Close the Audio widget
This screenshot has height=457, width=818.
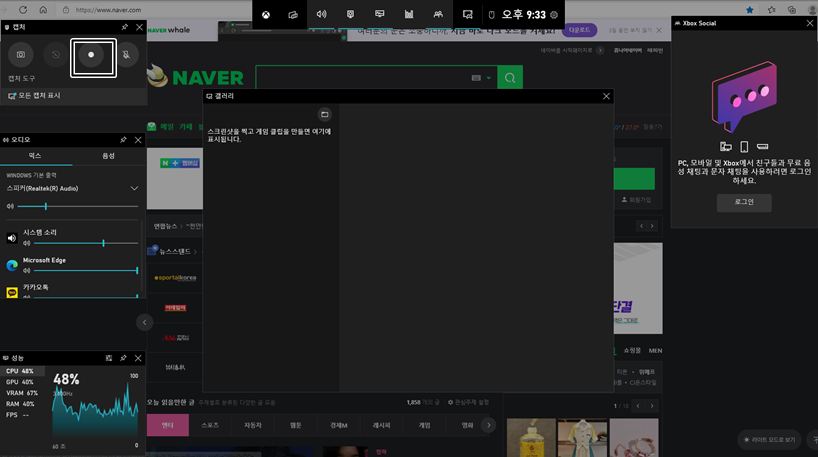point(138,140)
